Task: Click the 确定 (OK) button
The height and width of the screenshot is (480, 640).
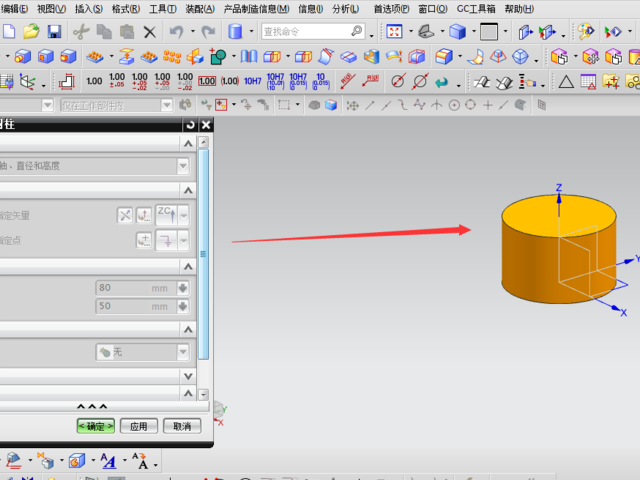Action: (96, 426)
